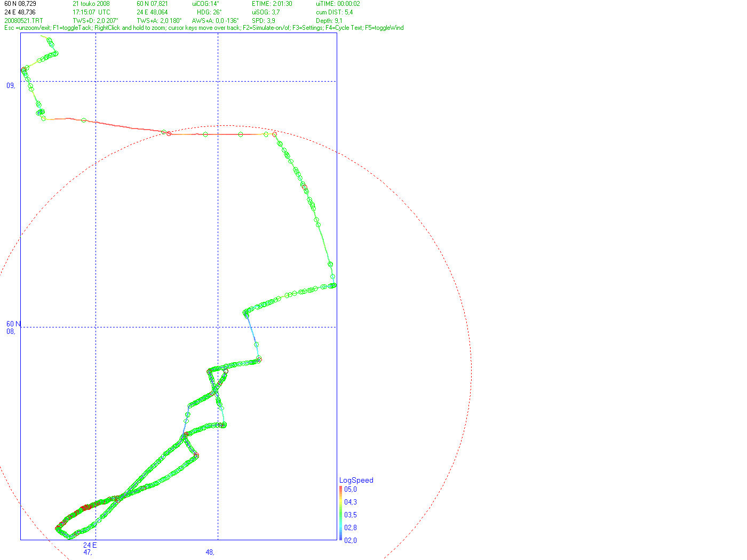Screen dimensions: 747x560
Task: Click the HDG: 26° heading readout
Action: (x=209, y=12)
